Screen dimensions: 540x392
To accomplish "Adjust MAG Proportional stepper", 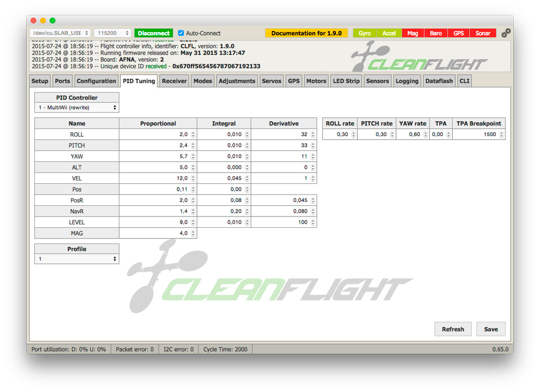I will [x=193, y=233].
